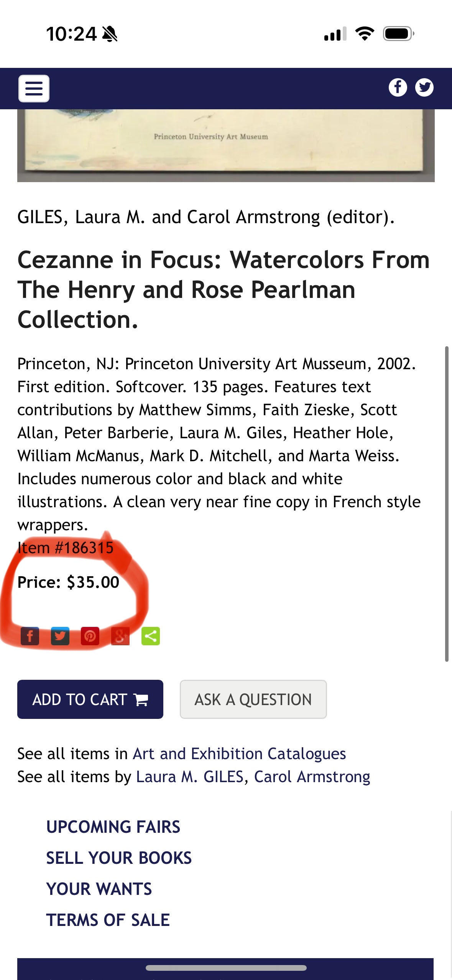Open the Terms of Sale page
This screenshot has height=980, width=452.
pos(108,920)
